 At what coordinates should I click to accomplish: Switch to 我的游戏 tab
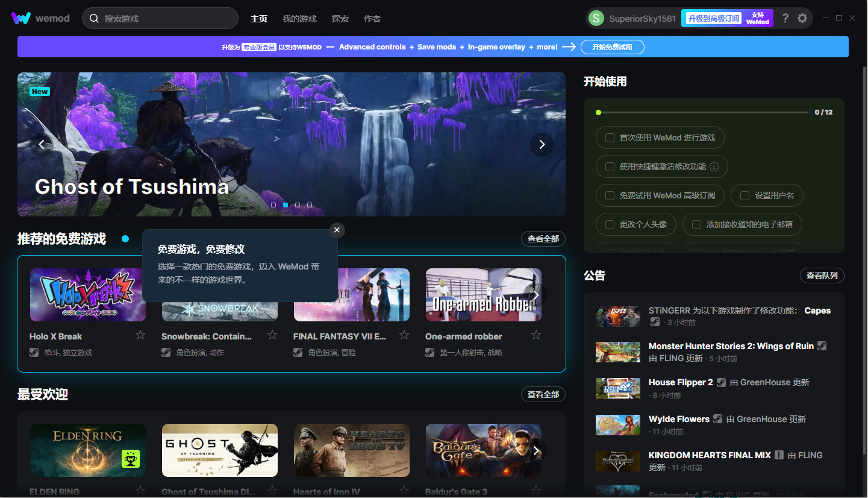[299, 19]
